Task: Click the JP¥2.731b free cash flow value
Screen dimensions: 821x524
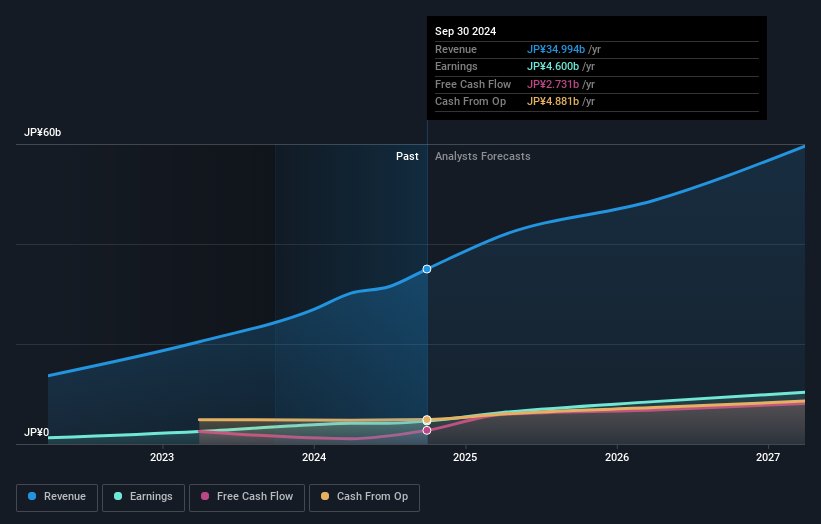Action: click(553, 85)
